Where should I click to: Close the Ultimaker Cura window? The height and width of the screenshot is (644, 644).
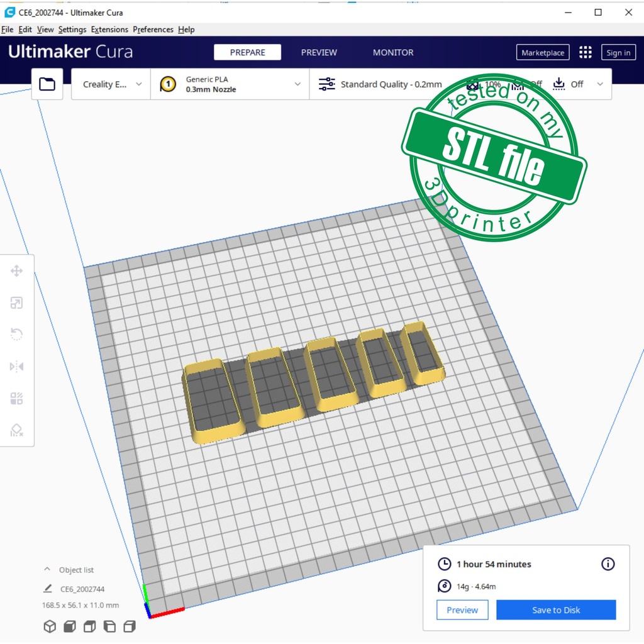click(628, 13)
